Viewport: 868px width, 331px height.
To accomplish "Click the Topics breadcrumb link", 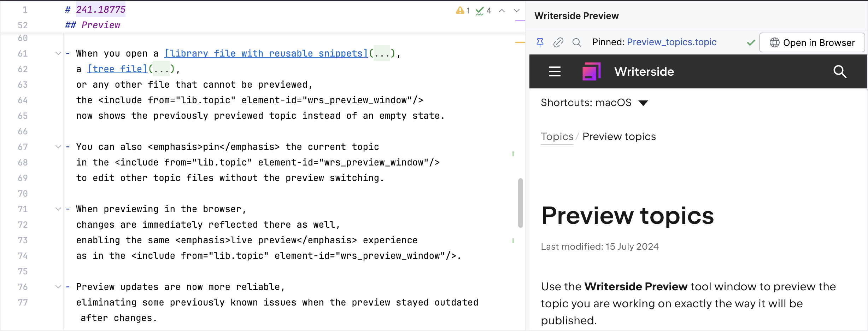I will (557, 137).
